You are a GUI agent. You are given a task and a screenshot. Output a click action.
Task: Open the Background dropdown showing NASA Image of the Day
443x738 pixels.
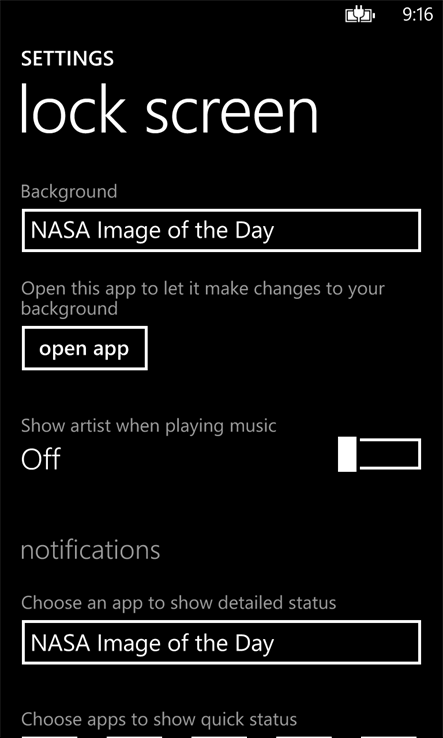(221, 231)
